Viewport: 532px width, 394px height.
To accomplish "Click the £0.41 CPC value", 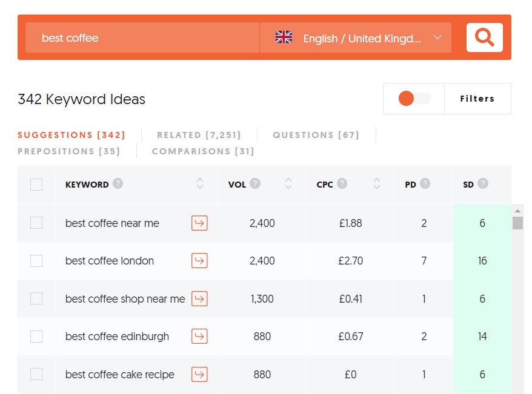I will [350, 299].
